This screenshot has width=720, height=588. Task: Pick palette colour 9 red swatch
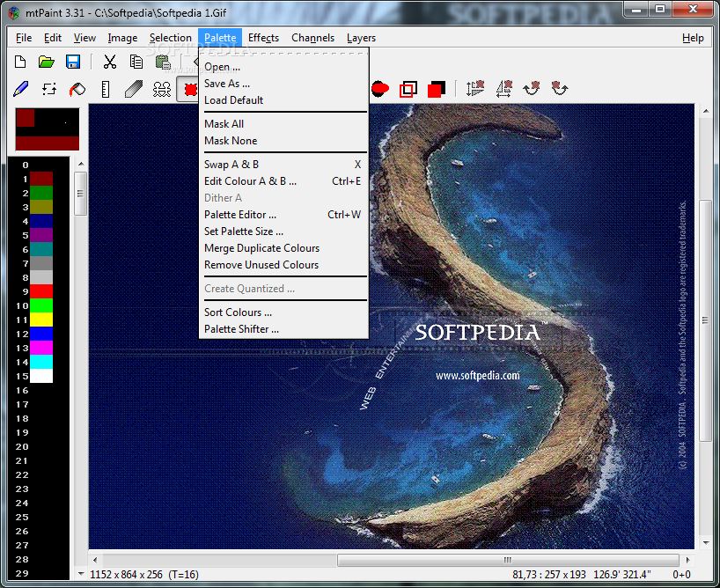(x=41, y=291)
